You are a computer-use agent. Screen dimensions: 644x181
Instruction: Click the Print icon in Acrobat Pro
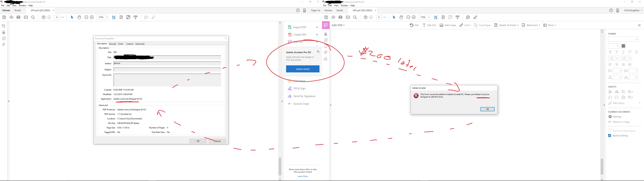340,17
